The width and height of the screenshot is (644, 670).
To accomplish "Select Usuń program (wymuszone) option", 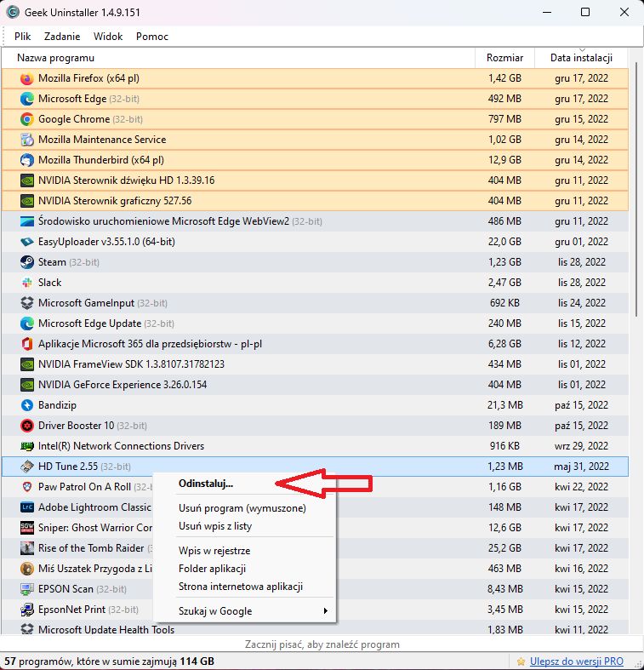I will pos(242,508).
